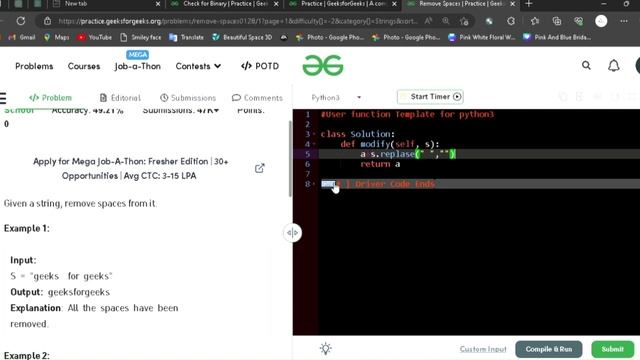Toggle code fold arrow on line 8

pyautogui.click(x=314, y=184)
